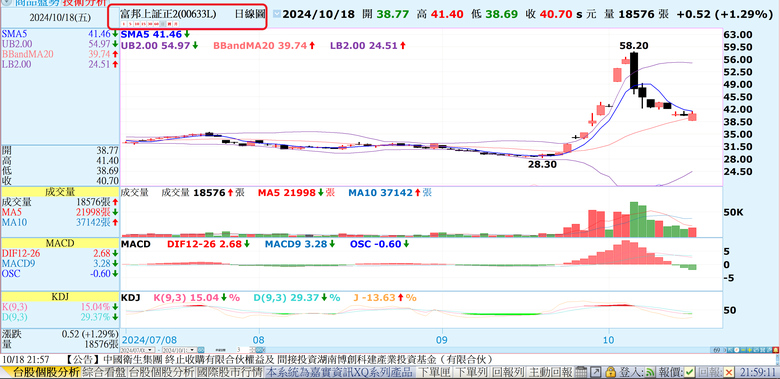Click the news ticker vertical scrollbar arrows
780x379 pixels.
pyautogui.click(x=777, y=359)
